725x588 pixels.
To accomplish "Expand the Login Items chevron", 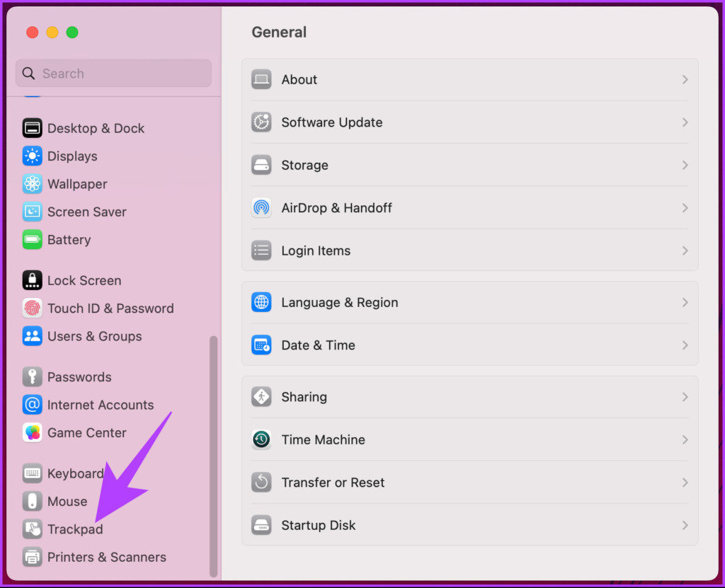I will click(x=685, y=250).
